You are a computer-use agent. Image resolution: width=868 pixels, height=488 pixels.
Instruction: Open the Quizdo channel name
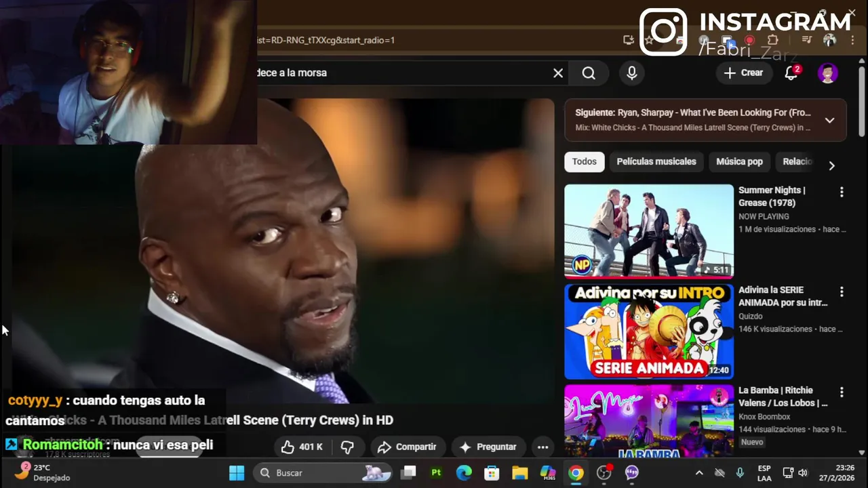point(751,317)
